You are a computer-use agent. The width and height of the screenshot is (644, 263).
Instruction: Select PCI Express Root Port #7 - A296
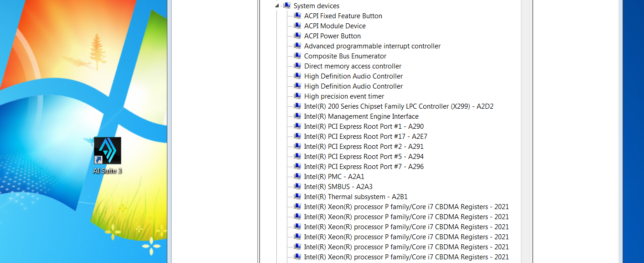pyautogui.click(x=364, y=167)
